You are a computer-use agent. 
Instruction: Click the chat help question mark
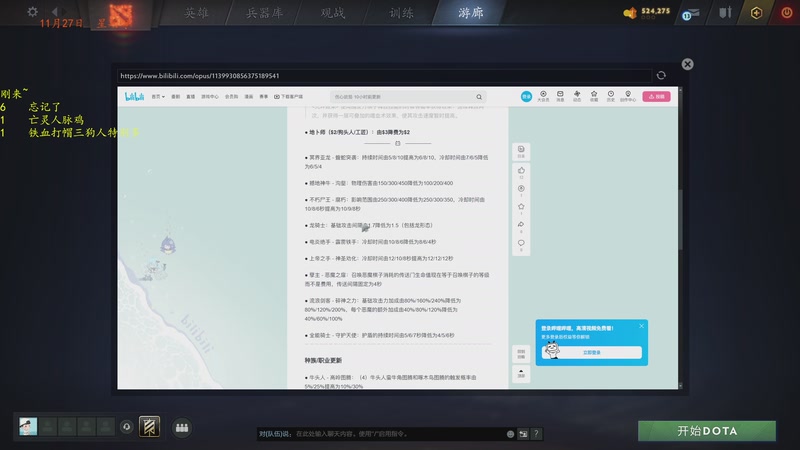click(536, 434)
